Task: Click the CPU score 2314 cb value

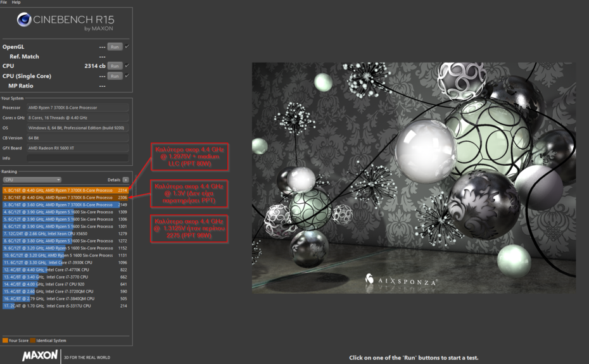Action: point(94,66)
